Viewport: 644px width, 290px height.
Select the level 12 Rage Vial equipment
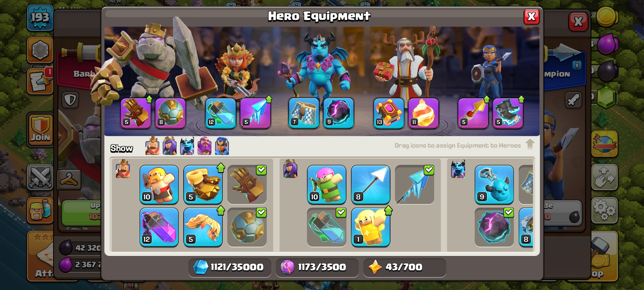coord(159,227)
